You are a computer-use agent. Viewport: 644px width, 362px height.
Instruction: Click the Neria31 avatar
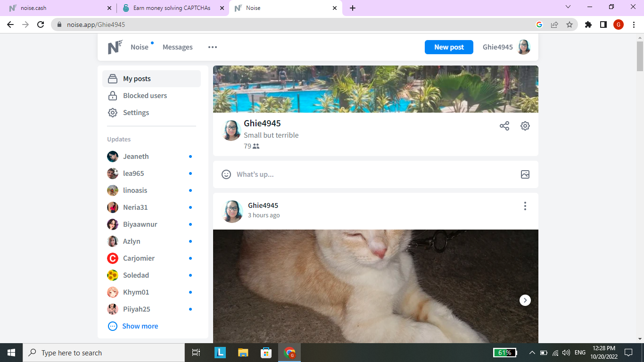point(113,207)
